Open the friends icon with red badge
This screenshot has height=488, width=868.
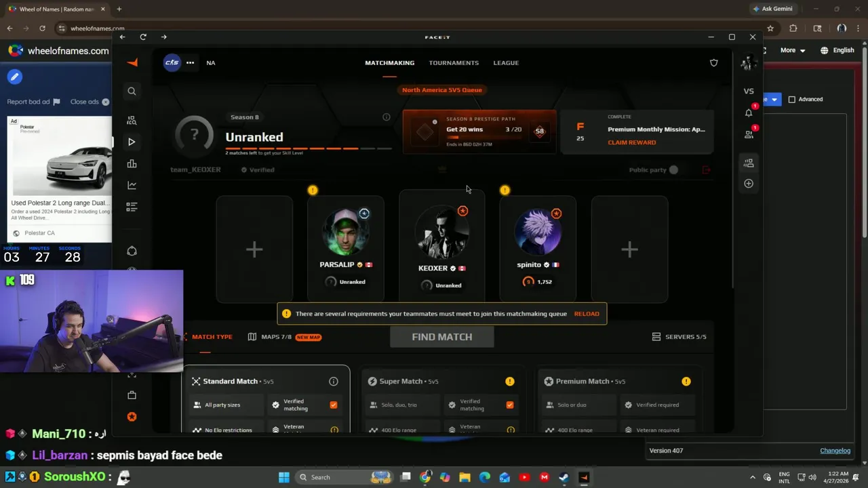[749, 134]
